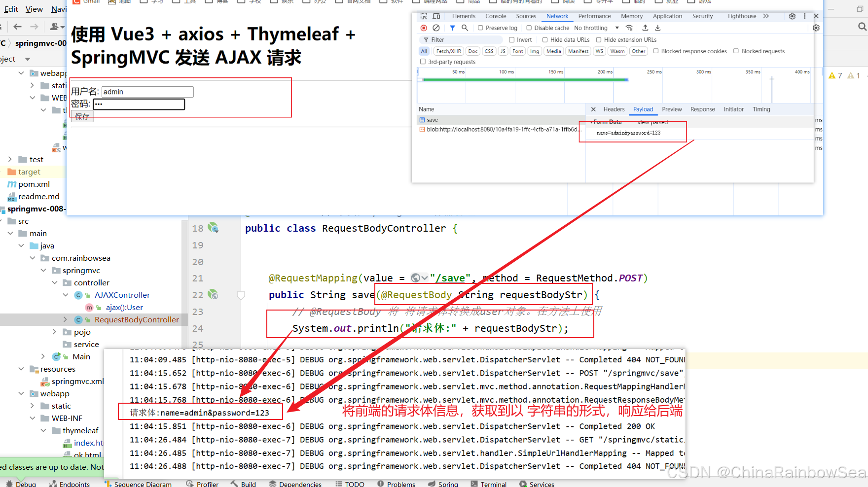Filter requests by Fetch/XHR type
Image resolution: width=868 pixels, height=487 pixels.
[448, 51]
